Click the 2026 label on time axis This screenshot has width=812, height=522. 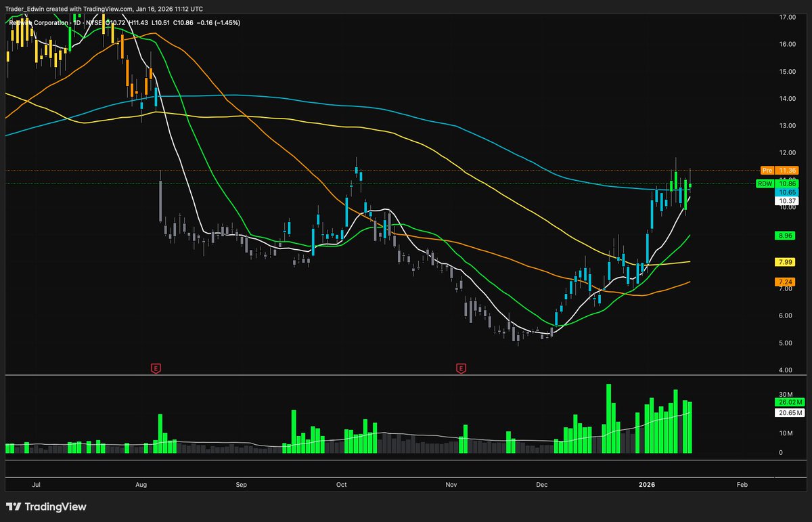(x=648, y=485)
